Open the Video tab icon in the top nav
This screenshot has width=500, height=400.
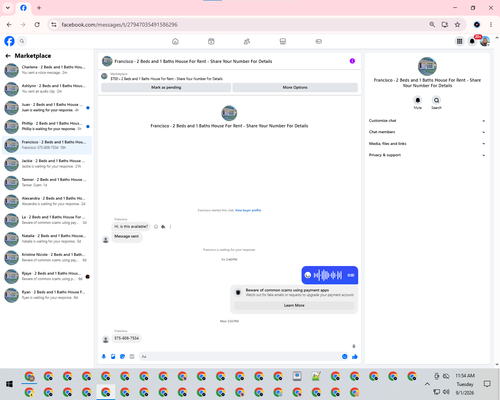pyautogui.click(x=211, y=41)
